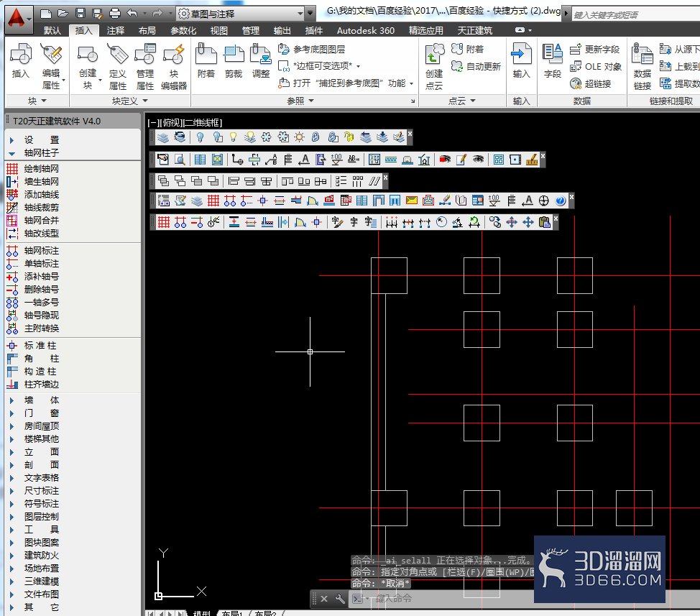
Task: Open Define Attributes tool
Action: pyautogui.click(x=118, y=66)
